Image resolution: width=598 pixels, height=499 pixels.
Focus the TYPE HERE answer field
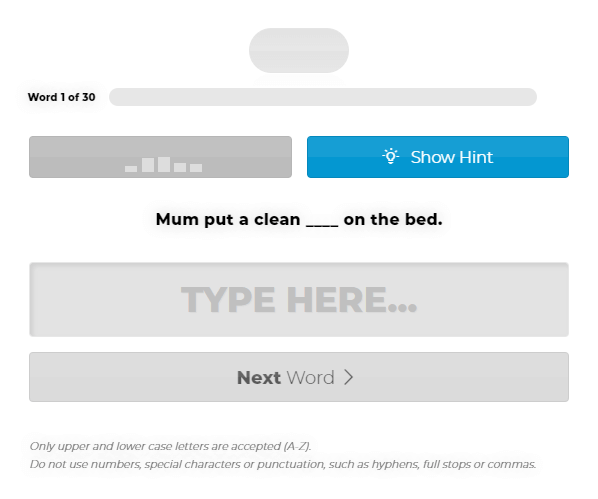pyautogui.click(x=299, y=299)
